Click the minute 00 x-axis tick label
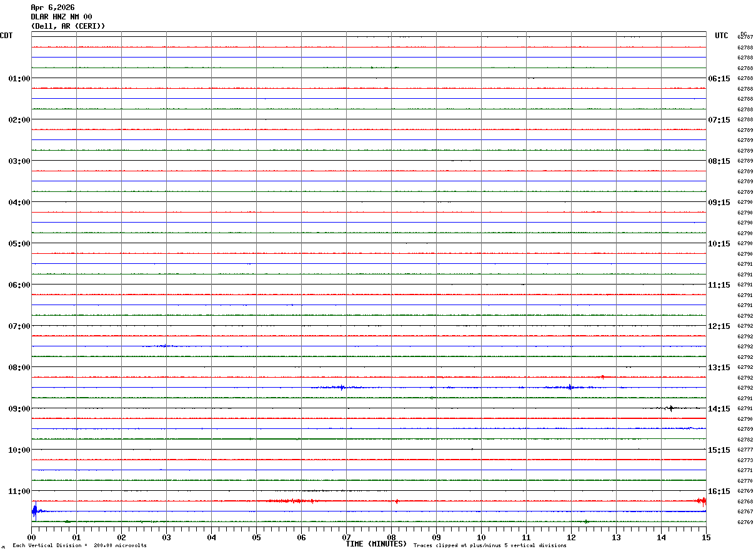The height and width of the screenshot is (554, 756). [32, 538]
